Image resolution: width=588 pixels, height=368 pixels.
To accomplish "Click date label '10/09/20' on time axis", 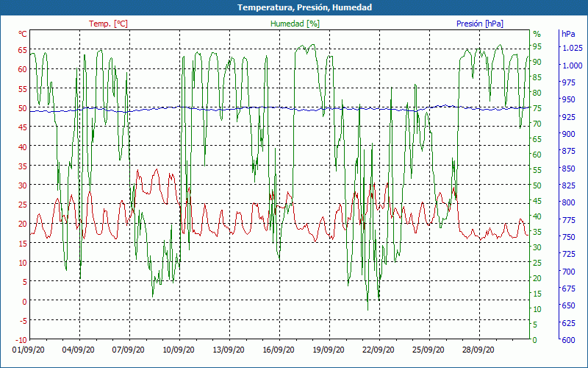I will 179,350.
